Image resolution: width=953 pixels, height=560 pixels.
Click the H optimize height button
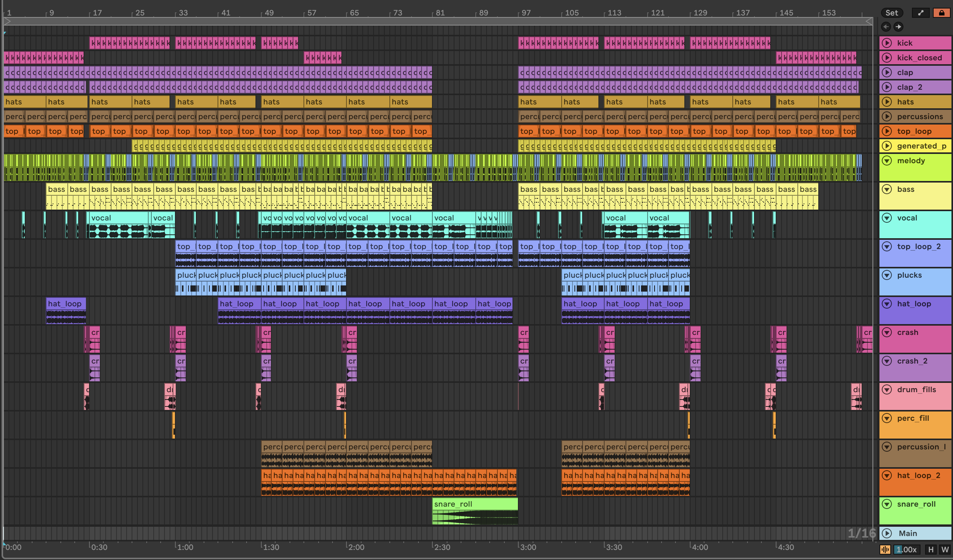[x=931, y=550]
